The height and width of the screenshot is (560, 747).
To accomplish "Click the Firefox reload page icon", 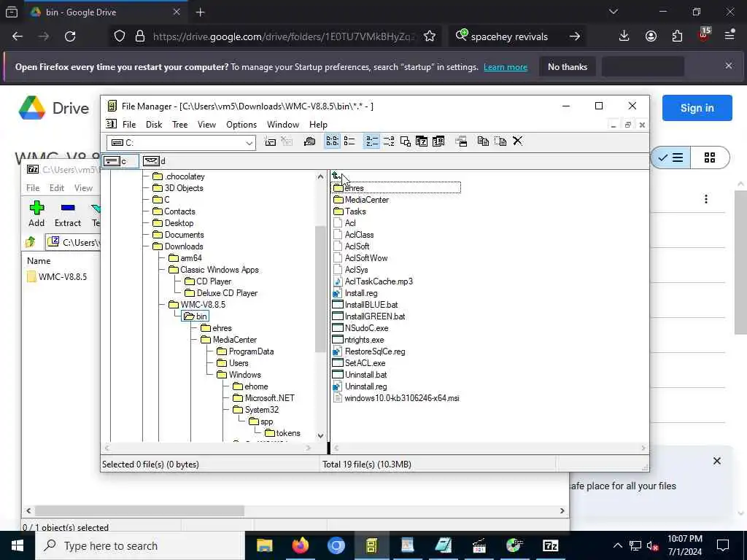I will pos(70,36).
